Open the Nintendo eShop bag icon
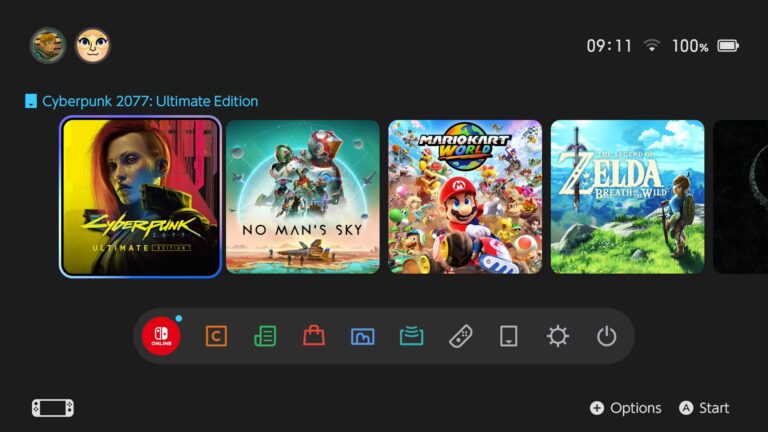Viewport: 768px width, 432px height. (x=314, y=336)
